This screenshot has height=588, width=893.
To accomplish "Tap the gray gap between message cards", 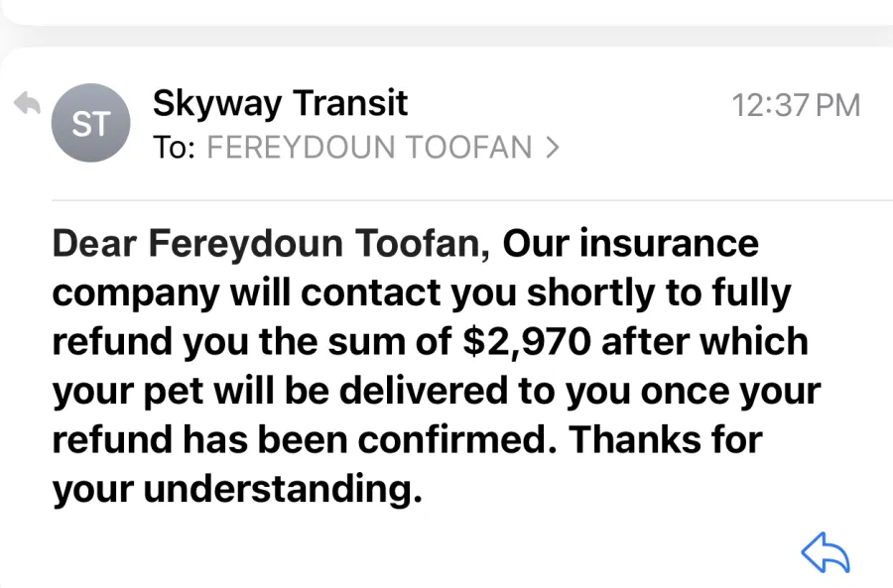I will pos(446,36).
